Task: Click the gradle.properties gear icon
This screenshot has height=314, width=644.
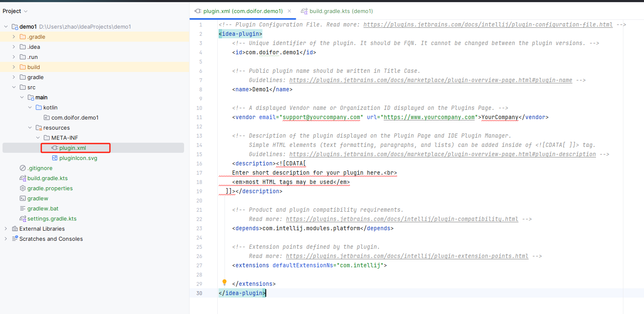Action: pyautogui.click(x=23, y=188)
